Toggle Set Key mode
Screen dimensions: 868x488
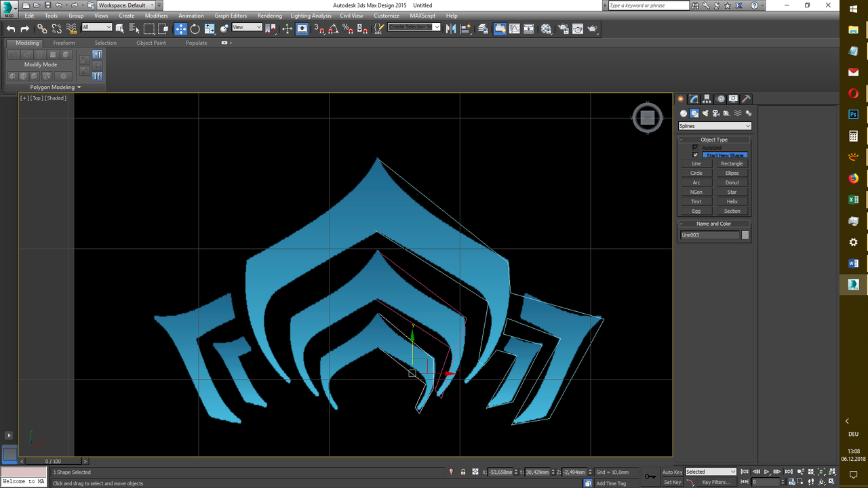[x=672, y=482]
